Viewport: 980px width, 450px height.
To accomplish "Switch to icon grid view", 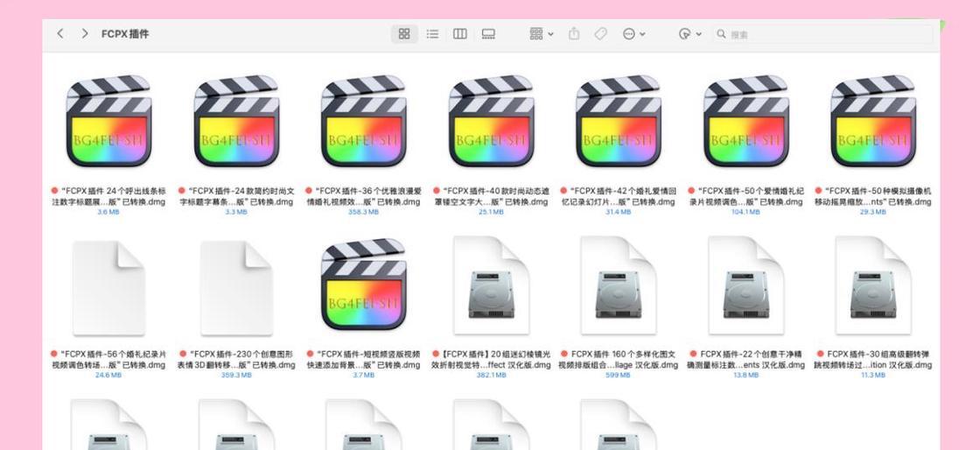I will [x=404, y=34].
